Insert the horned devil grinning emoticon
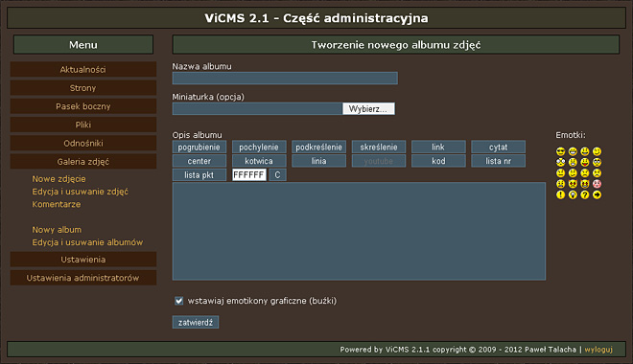This screenshot has height=364, width=633. click(x=585, y=184)
